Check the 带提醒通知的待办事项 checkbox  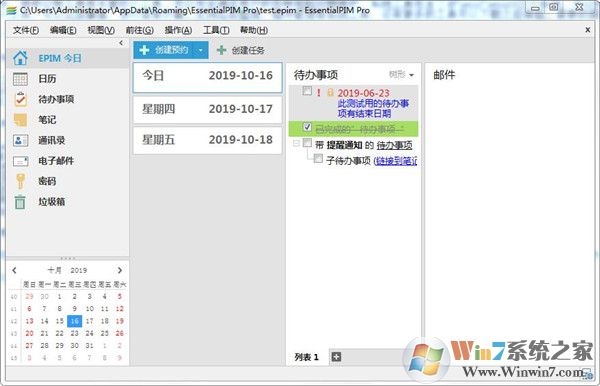[307, 143]
